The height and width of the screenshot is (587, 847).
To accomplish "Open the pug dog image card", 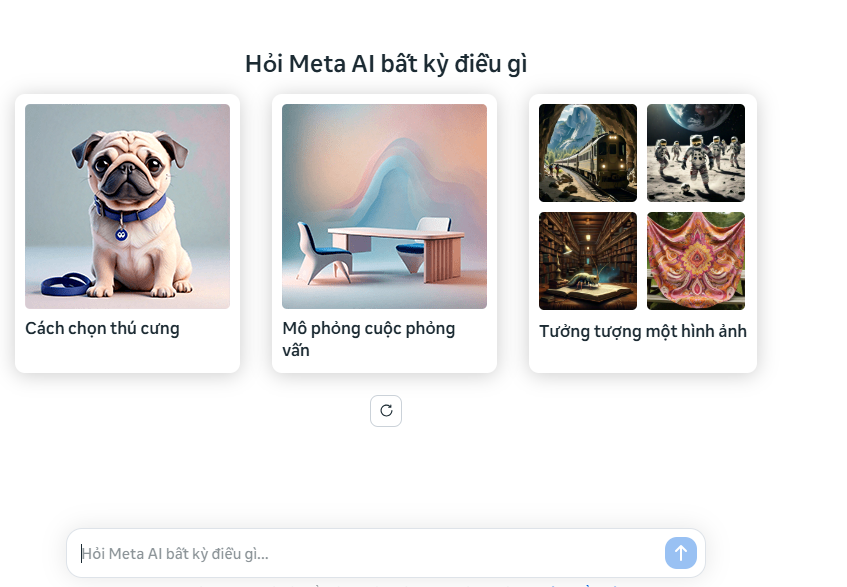I will 127,206.
